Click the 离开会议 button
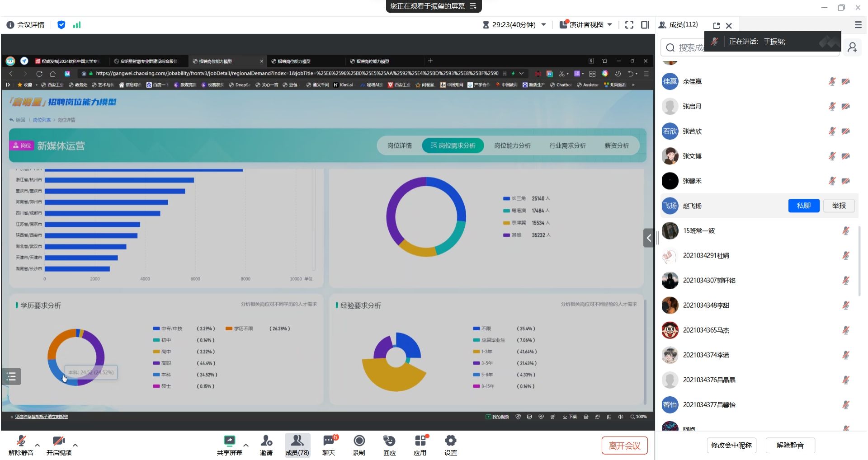 tap(624, 446)
